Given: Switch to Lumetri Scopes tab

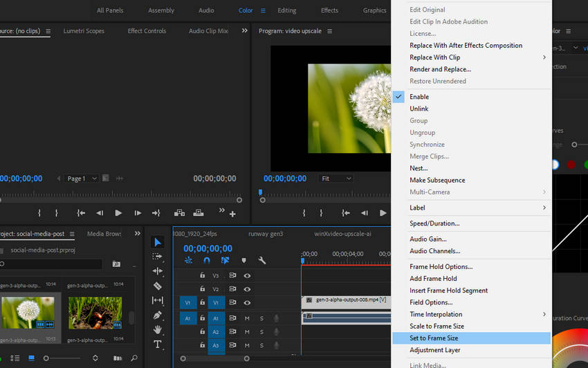Looking at the screenshot, I should click(84, 31).
